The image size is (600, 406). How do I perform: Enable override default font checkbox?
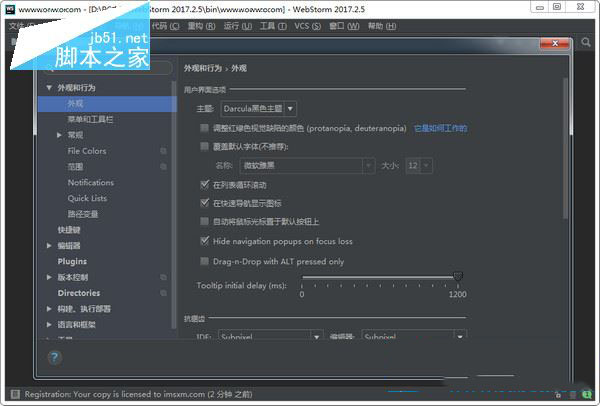tap(205, 146)
